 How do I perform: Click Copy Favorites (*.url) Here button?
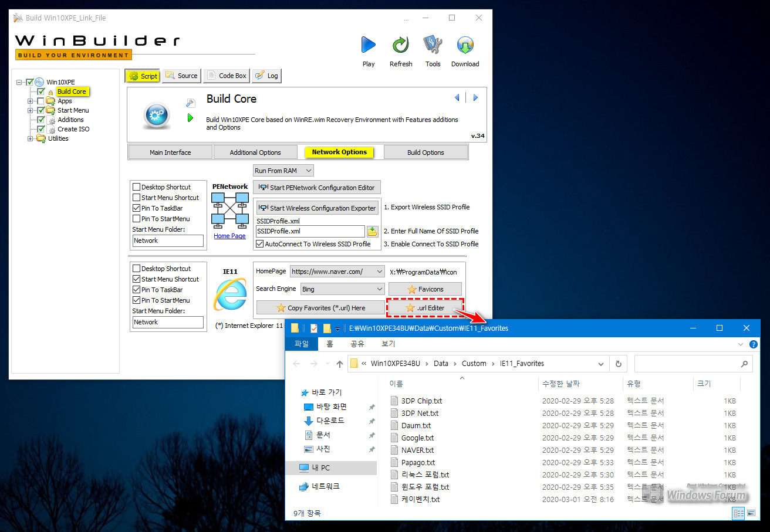pyautogui.click(x=320, y=307)
